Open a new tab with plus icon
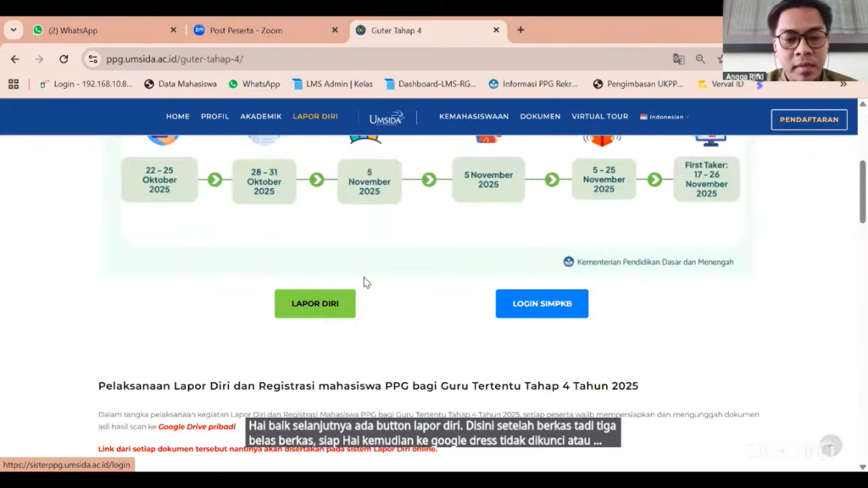This screenshot has width=868, height=488. coord(520,30)
